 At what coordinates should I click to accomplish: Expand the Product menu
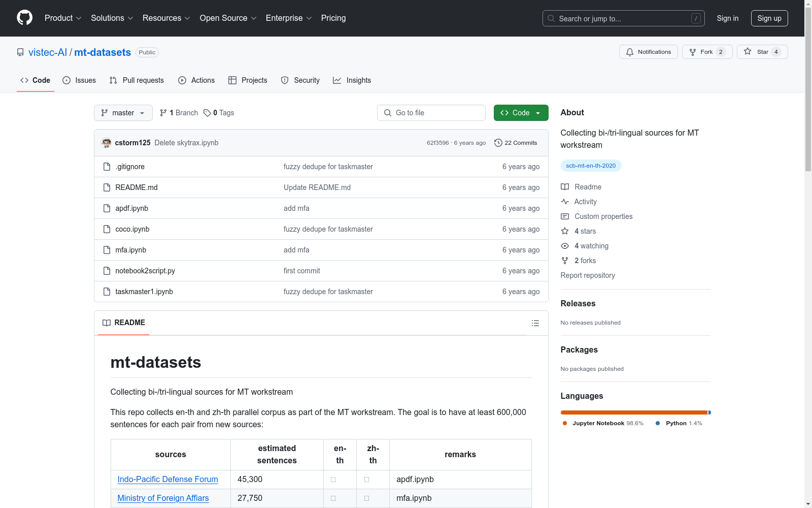coord(63,18)
